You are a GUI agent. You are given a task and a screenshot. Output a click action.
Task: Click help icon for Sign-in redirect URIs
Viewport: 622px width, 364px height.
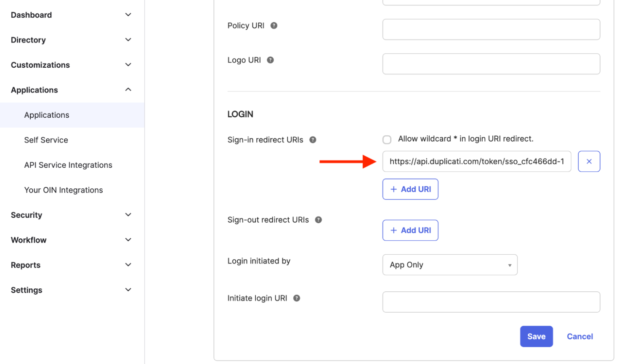coord(313,140)
